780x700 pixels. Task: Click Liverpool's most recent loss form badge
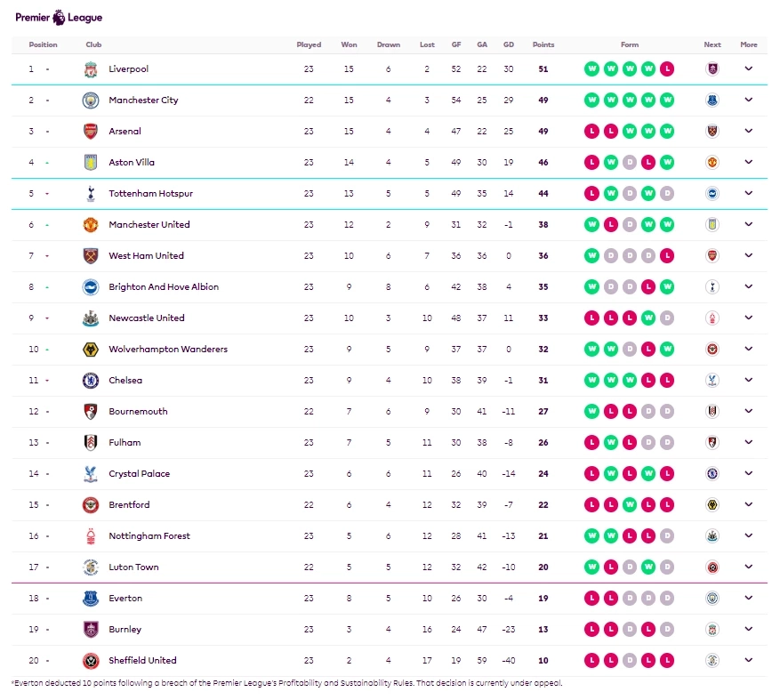[667, 69]
